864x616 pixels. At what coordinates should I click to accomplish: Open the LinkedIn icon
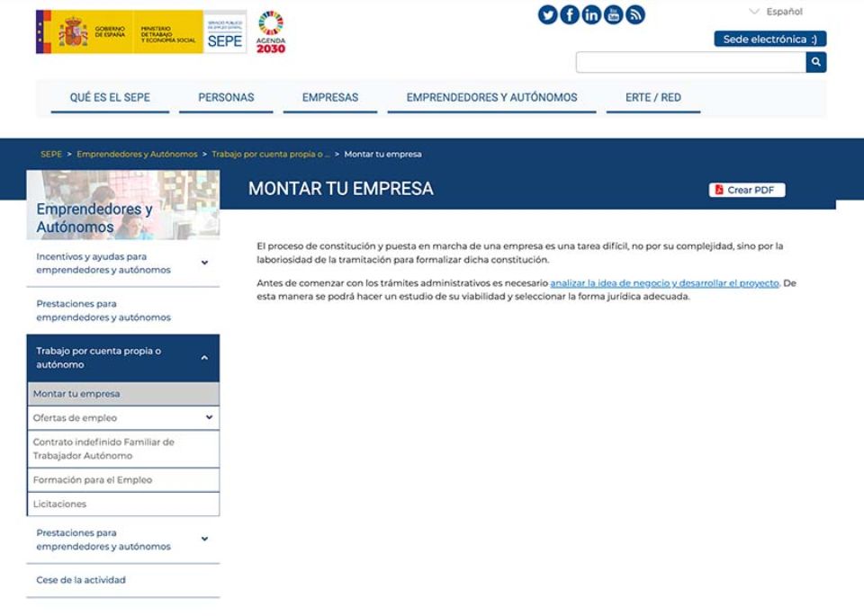click(591, 14)
